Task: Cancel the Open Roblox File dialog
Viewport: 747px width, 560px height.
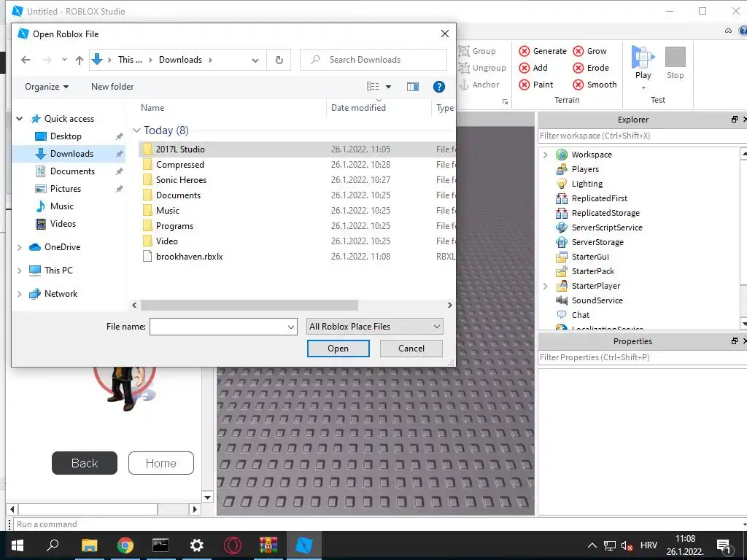Action: tap(411, 349)
